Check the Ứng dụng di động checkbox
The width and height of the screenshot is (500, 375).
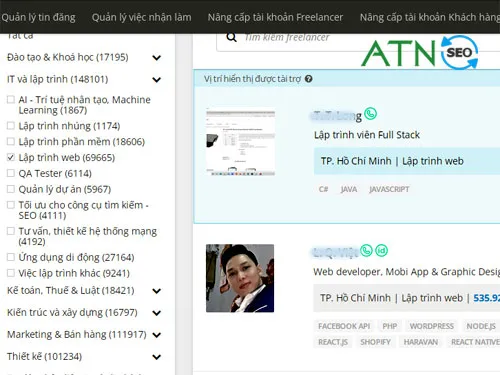[11, 257]
